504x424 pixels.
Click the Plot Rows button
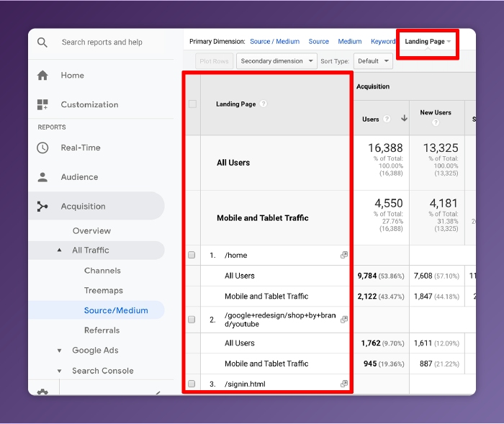(x=214, y=61)
